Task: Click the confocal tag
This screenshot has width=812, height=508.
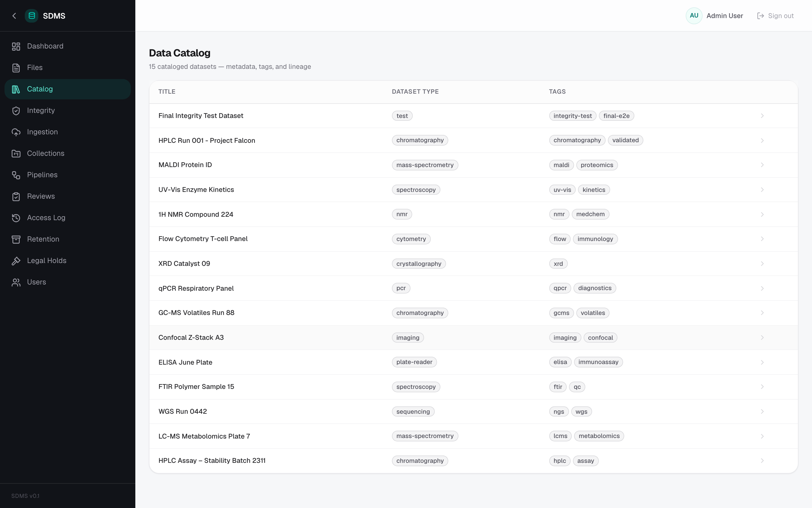Action: [x=600, y=338]
